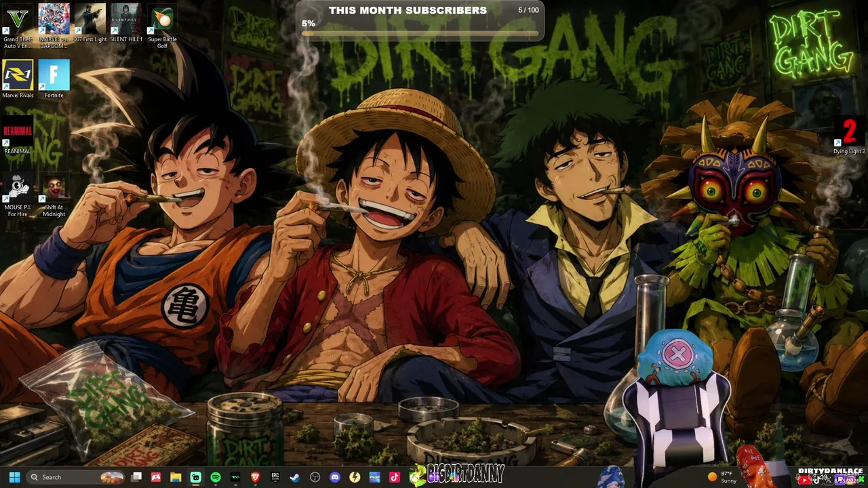Select the SILENT HILL f desktop icon
The width and height of the screenshot is (868, 488).
(x=126, y=24)
